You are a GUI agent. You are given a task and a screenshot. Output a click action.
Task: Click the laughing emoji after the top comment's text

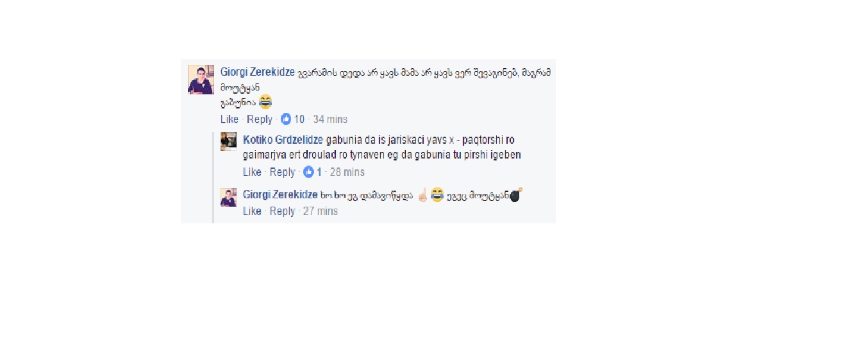tap(265, 103)
